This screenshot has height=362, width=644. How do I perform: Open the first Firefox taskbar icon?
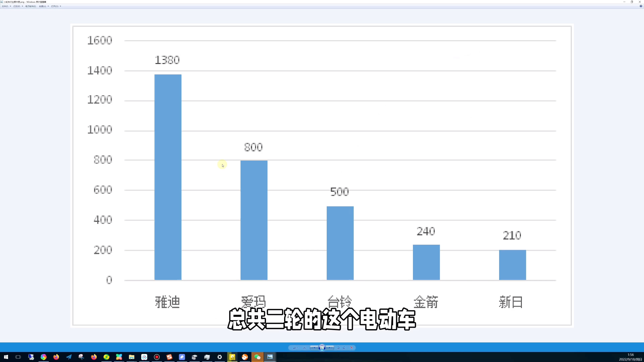[x=56, y=357]
